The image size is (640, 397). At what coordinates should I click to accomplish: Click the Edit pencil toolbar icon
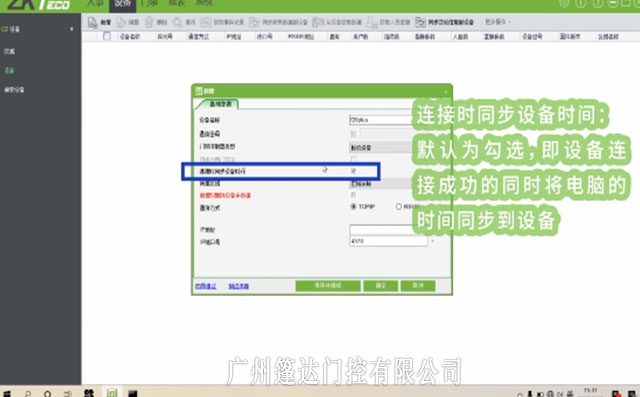(121, 22)
